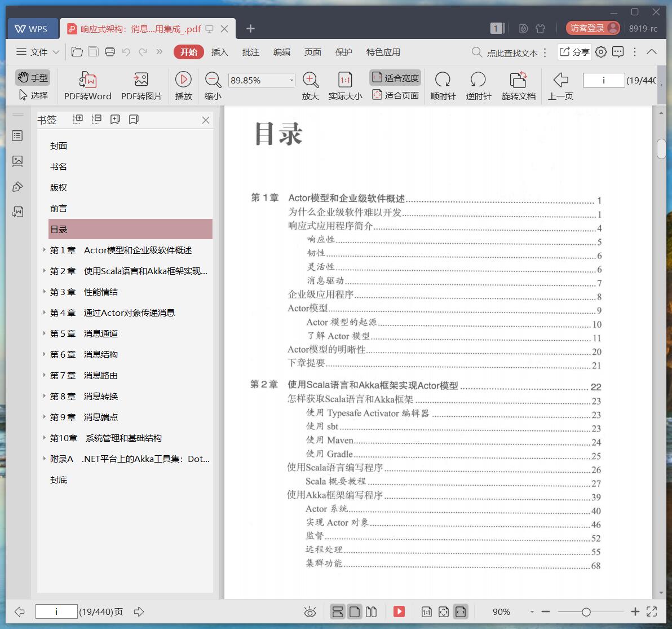Expand the 附录A bookmark

tap(44, 458)
